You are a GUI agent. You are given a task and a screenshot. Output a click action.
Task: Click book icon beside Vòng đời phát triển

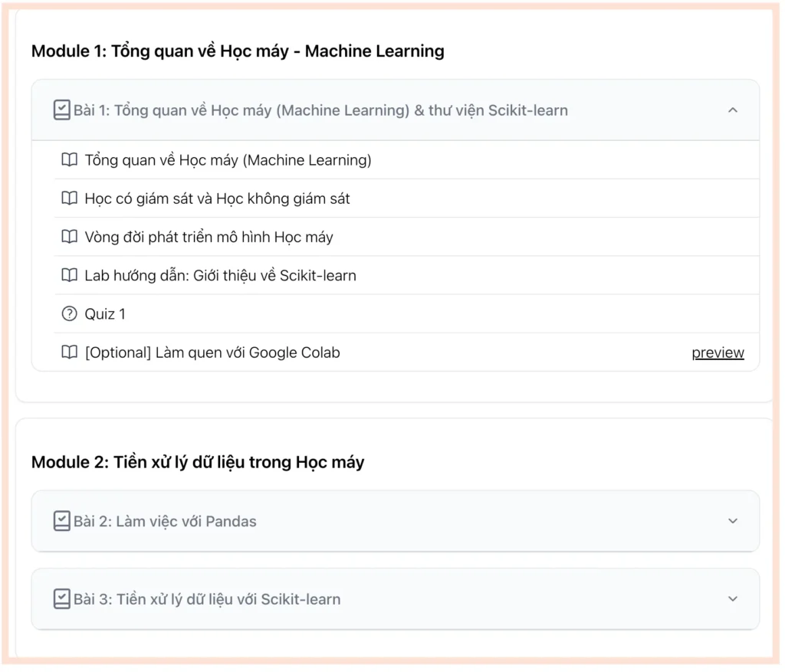pyautogui.click(x=69, y=237)
